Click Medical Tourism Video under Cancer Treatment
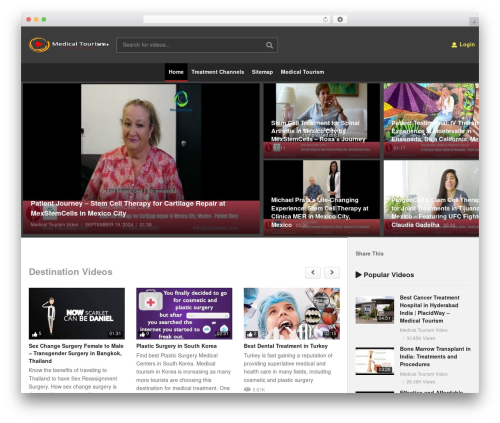 pos(423,330)
